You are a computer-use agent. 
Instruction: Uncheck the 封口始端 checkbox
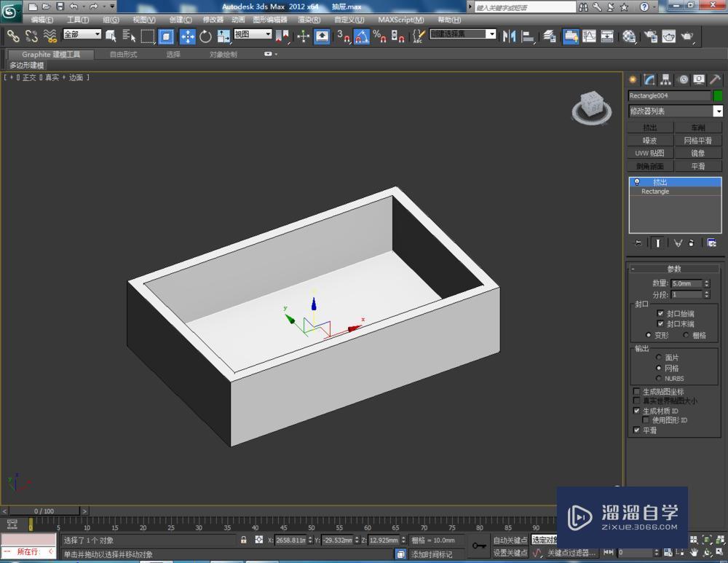point(660,313)
